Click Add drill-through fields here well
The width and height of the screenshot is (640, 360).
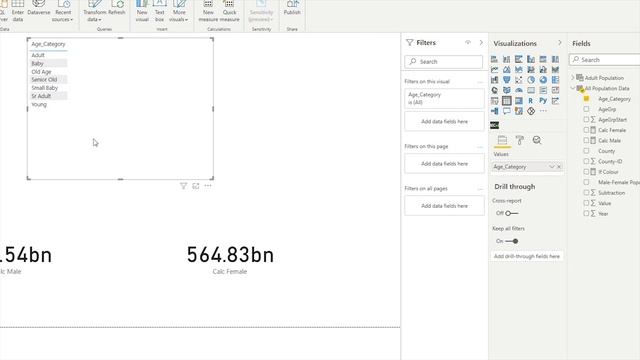pyautogui.click(x=527, y=256)
